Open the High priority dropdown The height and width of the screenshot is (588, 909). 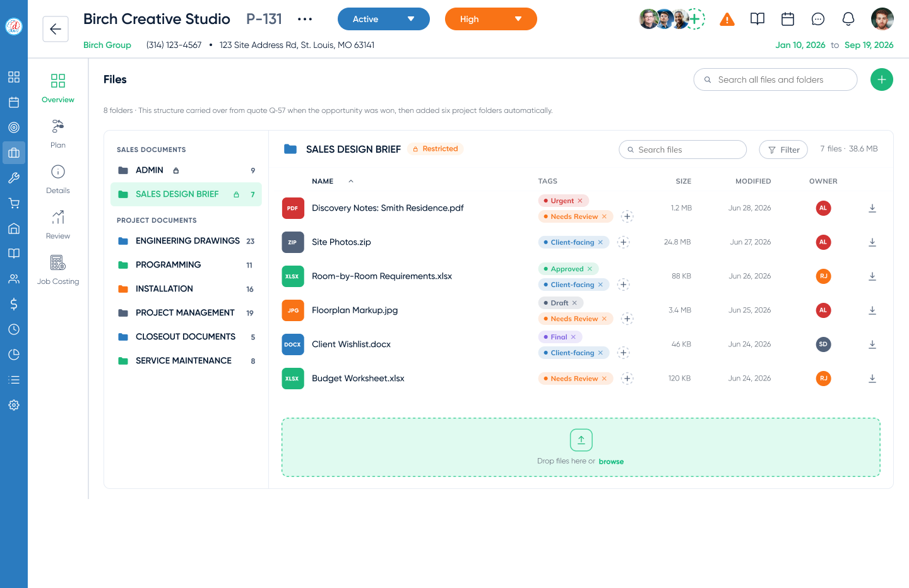click(x=491, y=19)
